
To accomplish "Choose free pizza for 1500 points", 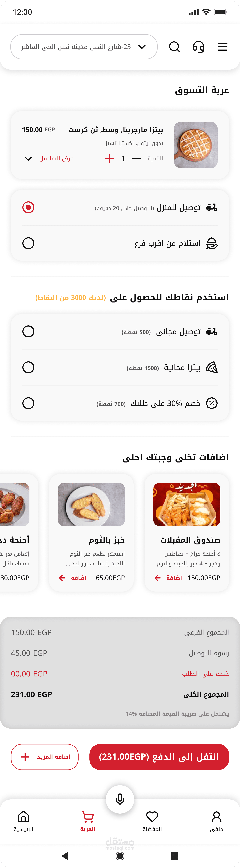I will (28, 367).
